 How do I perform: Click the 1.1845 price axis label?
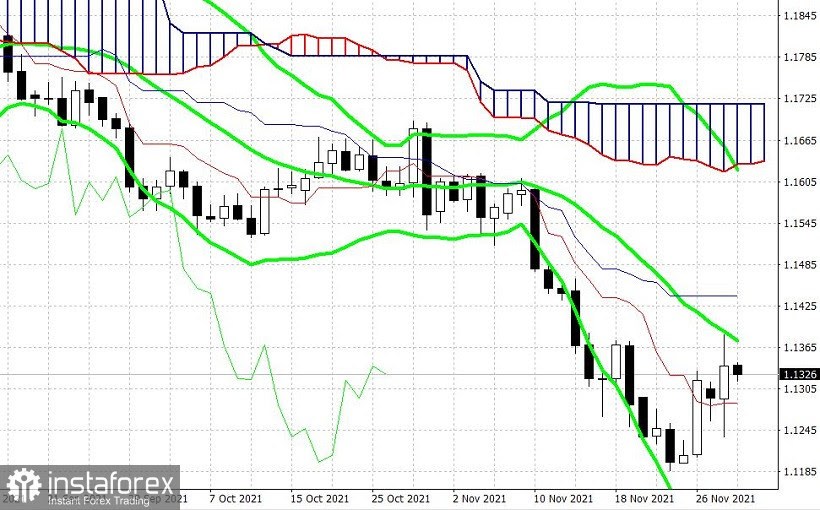click(x=800, y=16)
